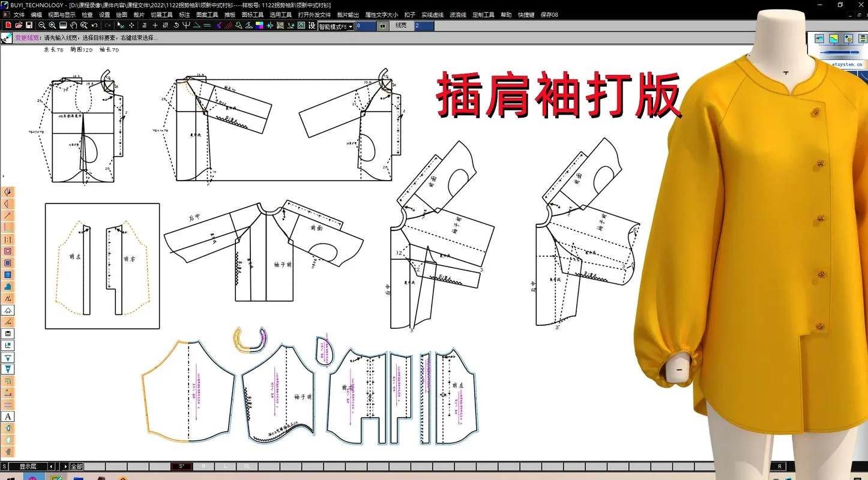The height and width of the screenshot is (480, 868).
Task: Click the nested magenta square sidebar icon
Action: pyautogui.click(x=8, y=251)
